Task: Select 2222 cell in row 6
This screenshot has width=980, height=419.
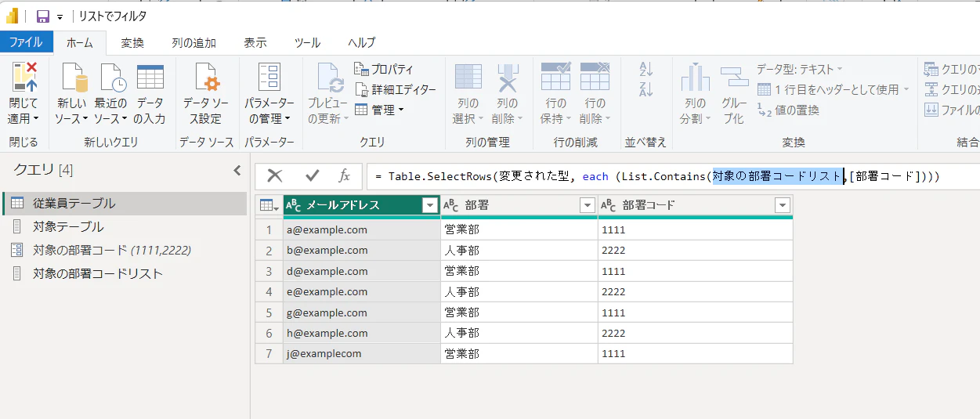Action: click(696, 333)
